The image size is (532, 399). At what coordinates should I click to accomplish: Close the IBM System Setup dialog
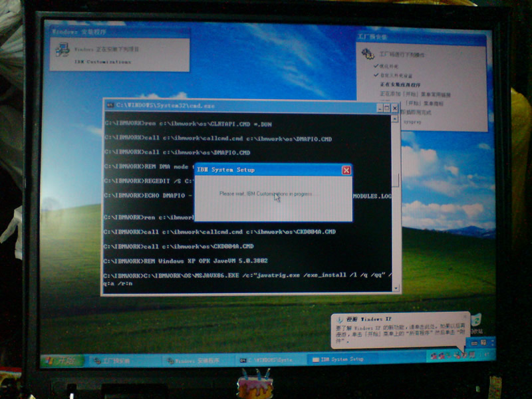(346, 170)
